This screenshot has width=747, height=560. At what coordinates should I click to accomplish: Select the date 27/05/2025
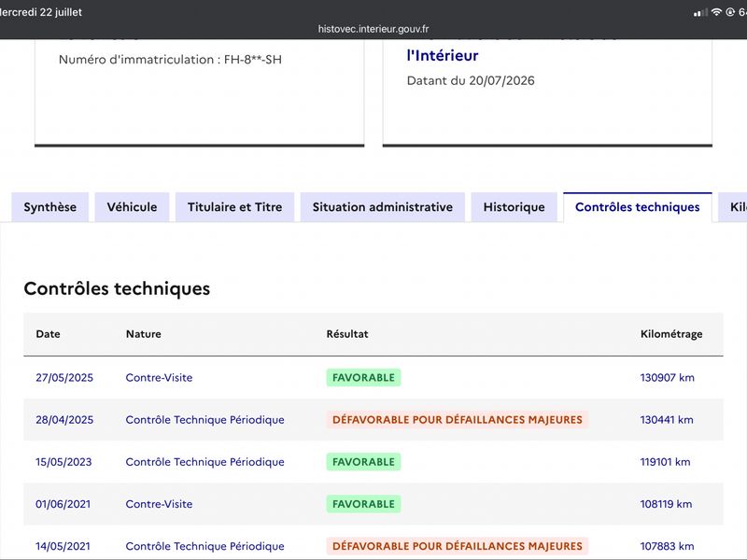pyautogui.click(x=64, y=378)
